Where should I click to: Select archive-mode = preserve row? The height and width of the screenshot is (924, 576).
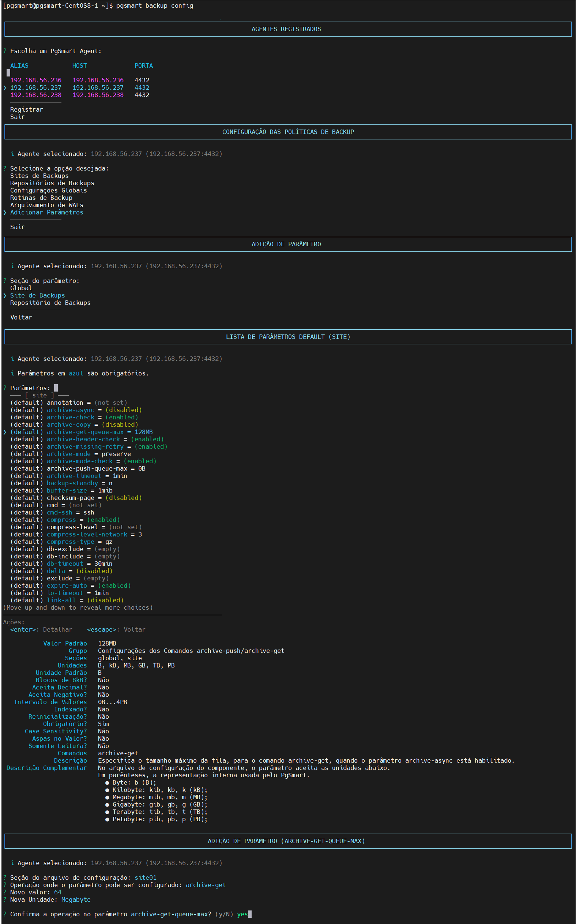pos(71,454)
